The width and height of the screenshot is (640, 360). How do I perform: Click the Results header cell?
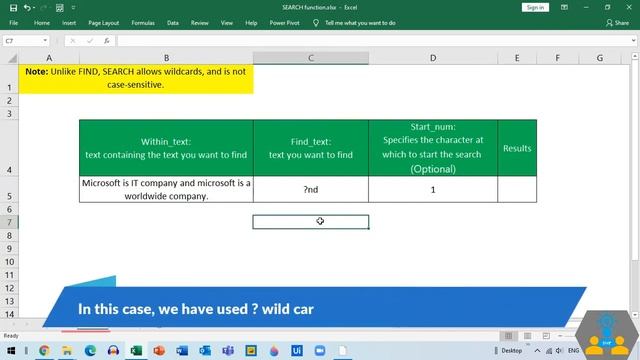tap(517, 148)
